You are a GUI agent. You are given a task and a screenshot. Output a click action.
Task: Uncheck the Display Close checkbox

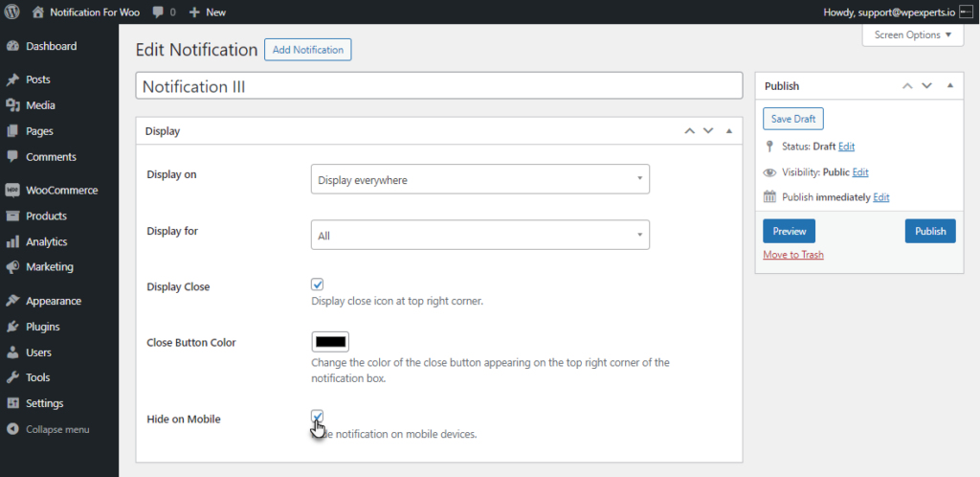click(x=318, y=284)
